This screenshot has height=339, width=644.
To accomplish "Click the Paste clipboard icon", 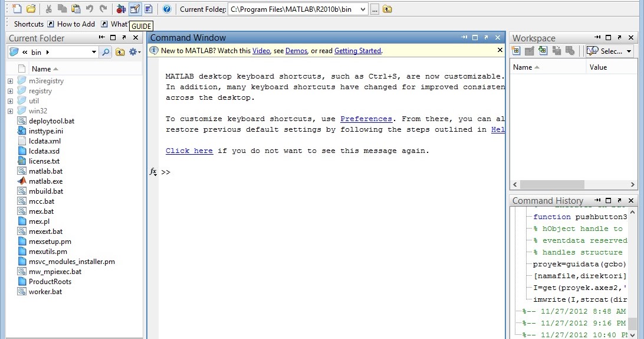I will pos(75,9).
